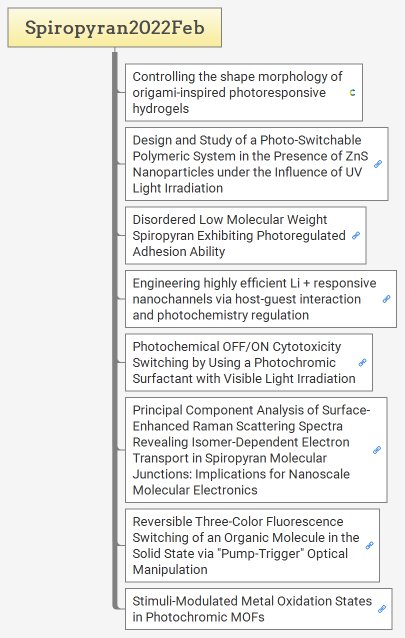Click the vertical gray connector trunk line
This screenshot has width=405, height=638.
pos(115,330)
